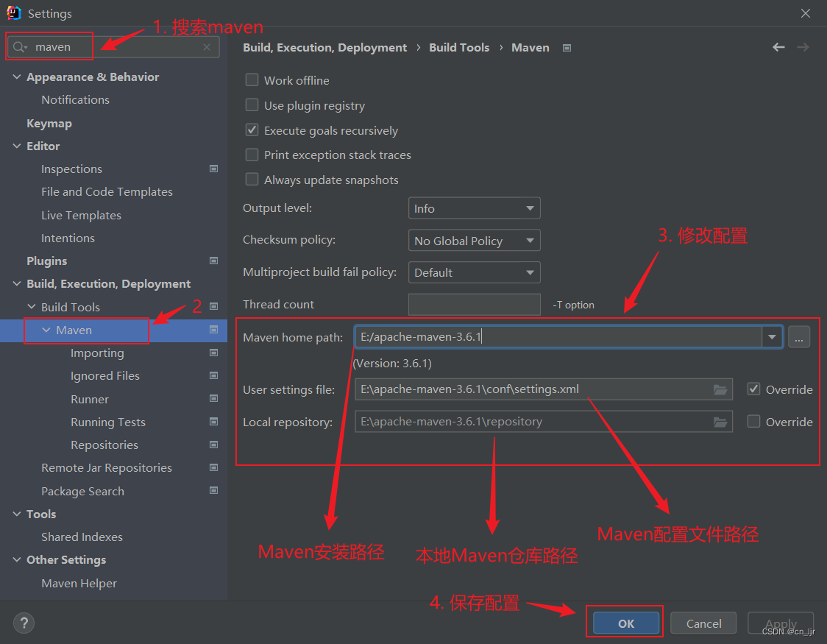827x644 pixels.
Task: Enable Print exception stack traces
Action: coord(252,155)
